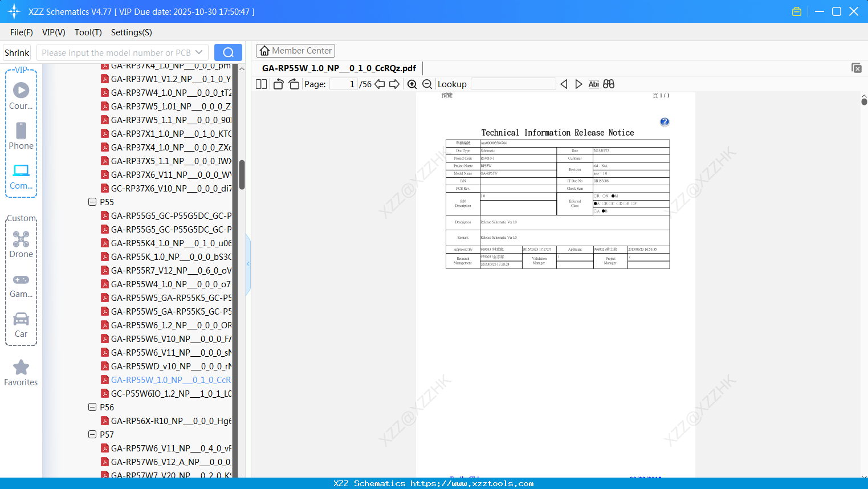Close the PDF document tab icon
The image size is (868, 489).
coord(856,68)
